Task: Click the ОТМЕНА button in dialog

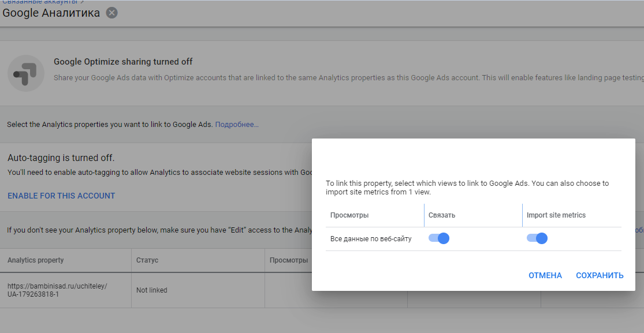Action: 545,275
